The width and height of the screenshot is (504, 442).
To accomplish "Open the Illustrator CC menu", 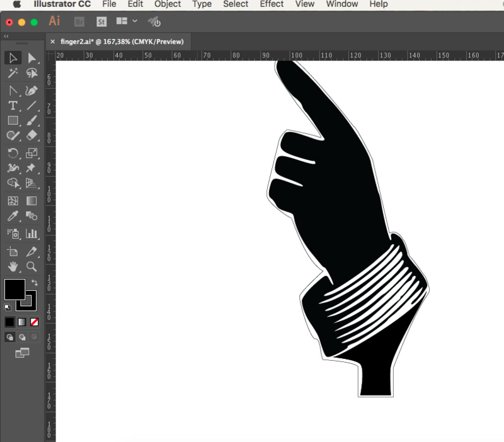I will [62, 4].
